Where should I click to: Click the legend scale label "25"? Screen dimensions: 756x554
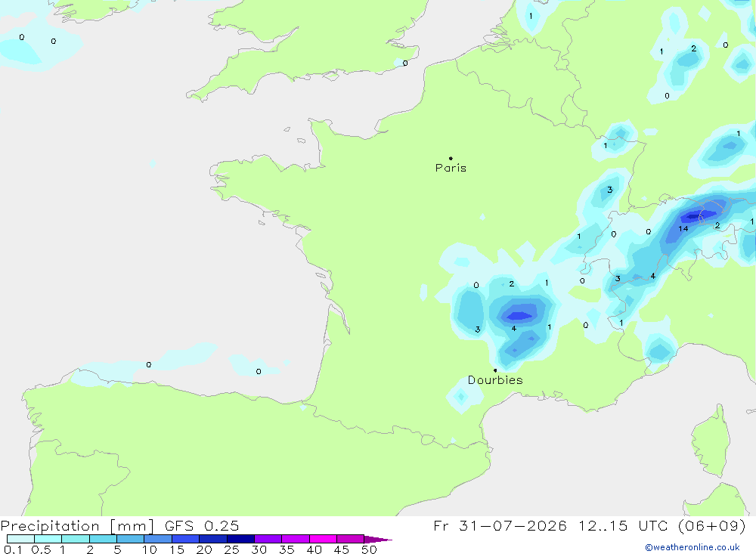point(231,549)
